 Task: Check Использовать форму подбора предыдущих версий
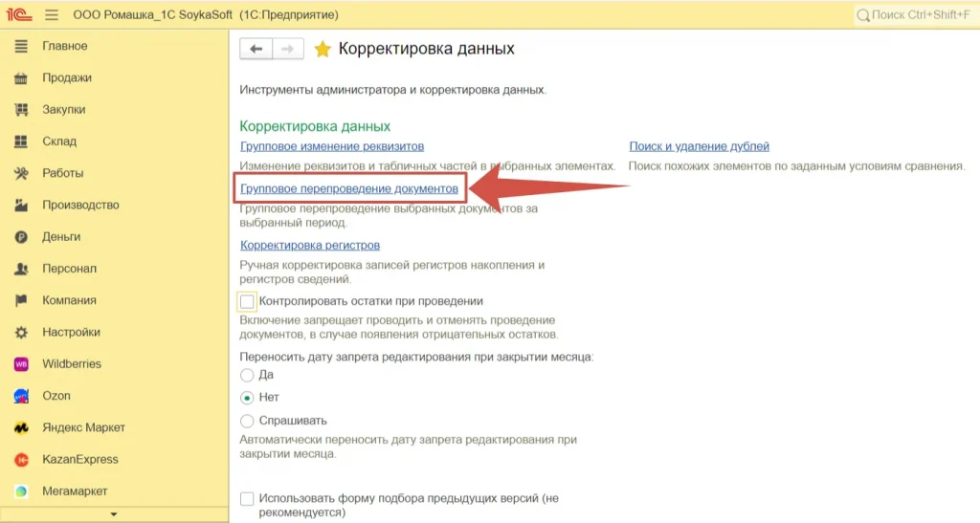point(248,499)
